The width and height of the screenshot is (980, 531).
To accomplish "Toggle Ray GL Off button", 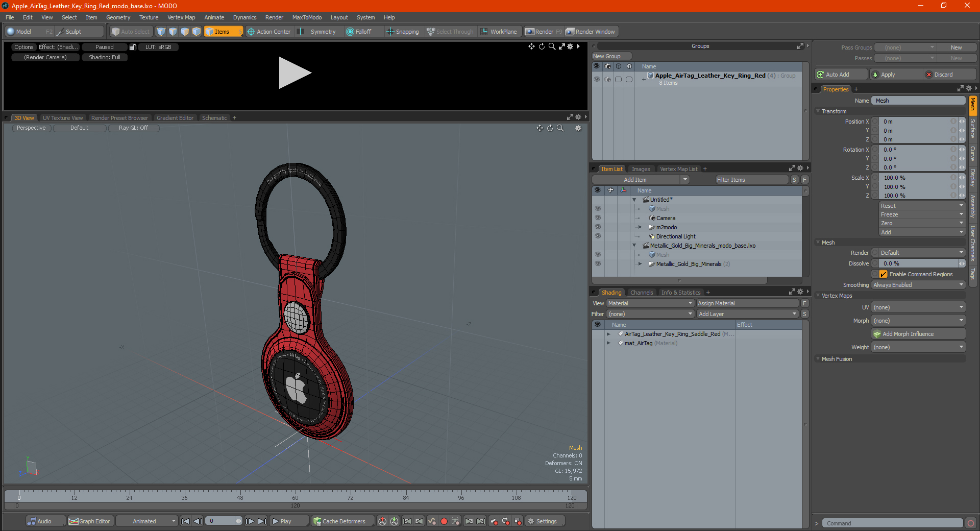I will pos(133,128).
